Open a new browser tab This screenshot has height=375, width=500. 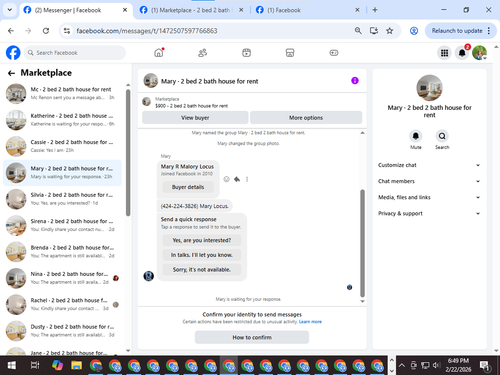[x=375, y=10]
